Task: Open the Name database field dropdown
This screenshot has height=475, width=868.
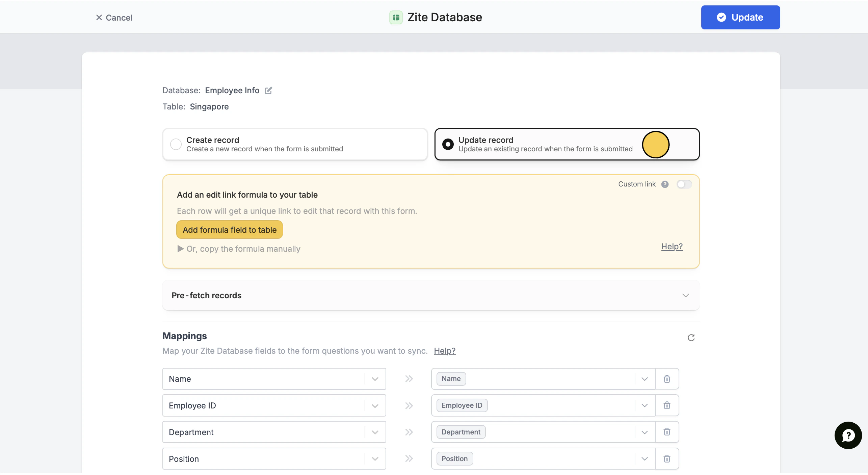Action: pyautogui.click(x=375, y=379)
